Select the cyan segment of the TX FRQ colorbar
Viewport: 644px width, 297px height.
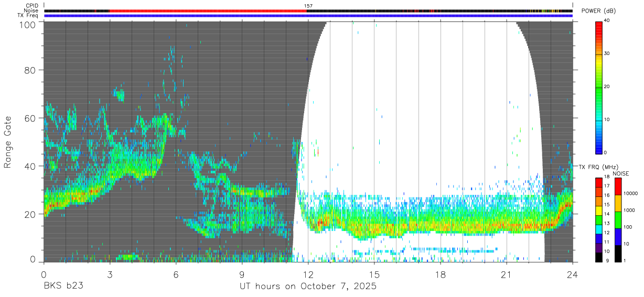click(599, 229)
